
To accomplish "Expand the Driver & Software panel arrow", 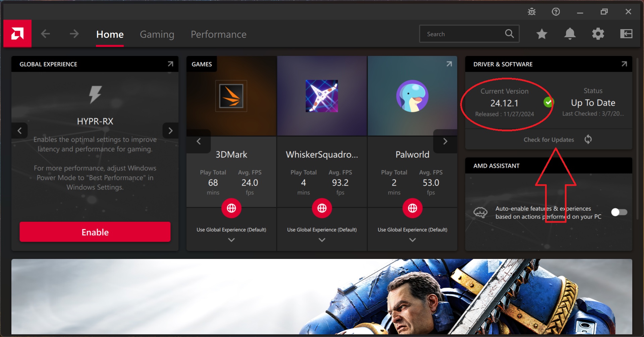I will tap(624, 64).
